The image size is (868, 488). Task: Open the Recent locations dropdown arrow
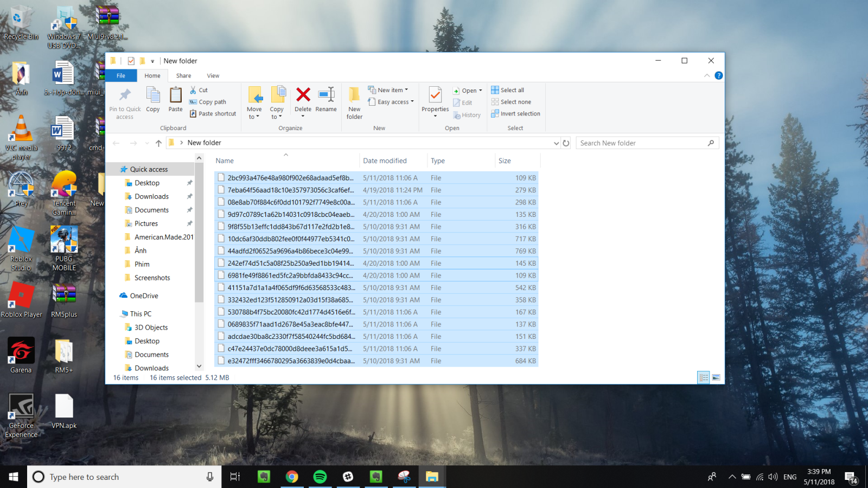pyautogui.click(x=147, y=143)
